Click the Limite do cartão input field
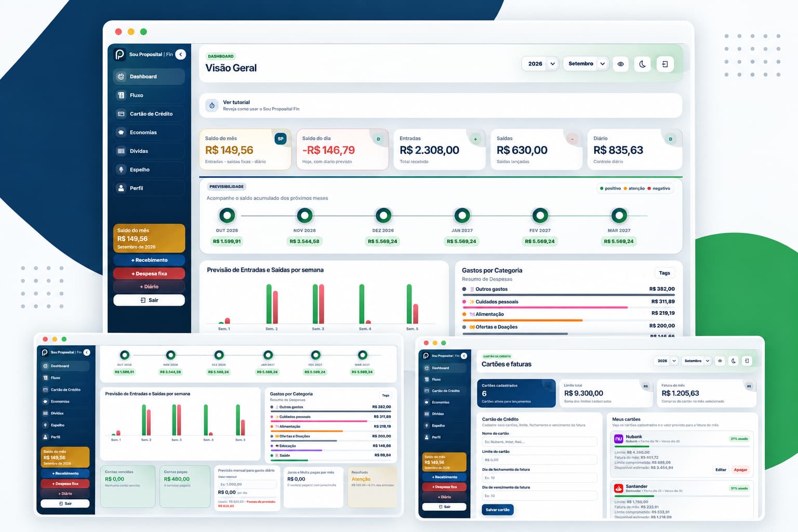The height and width of the screenshot is (532, 798). click(539, 460)
